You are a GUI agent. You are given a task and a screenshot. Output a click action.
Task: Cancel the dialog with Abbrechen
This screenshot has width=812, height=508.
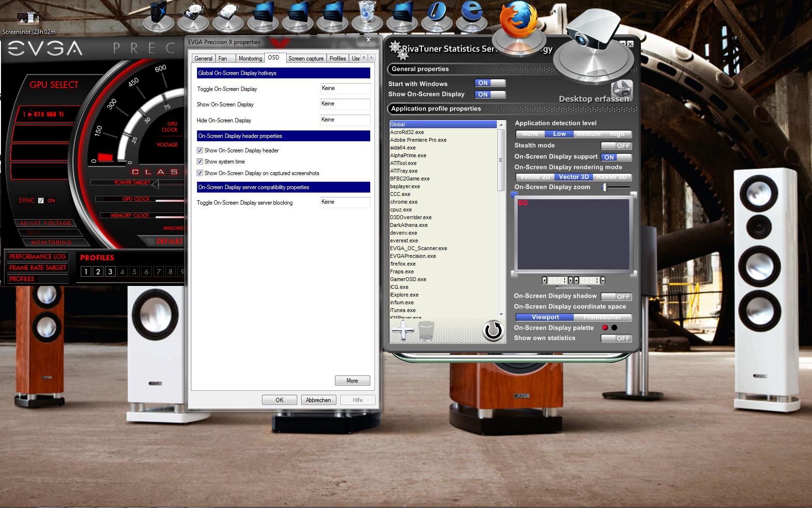point(319,400)
